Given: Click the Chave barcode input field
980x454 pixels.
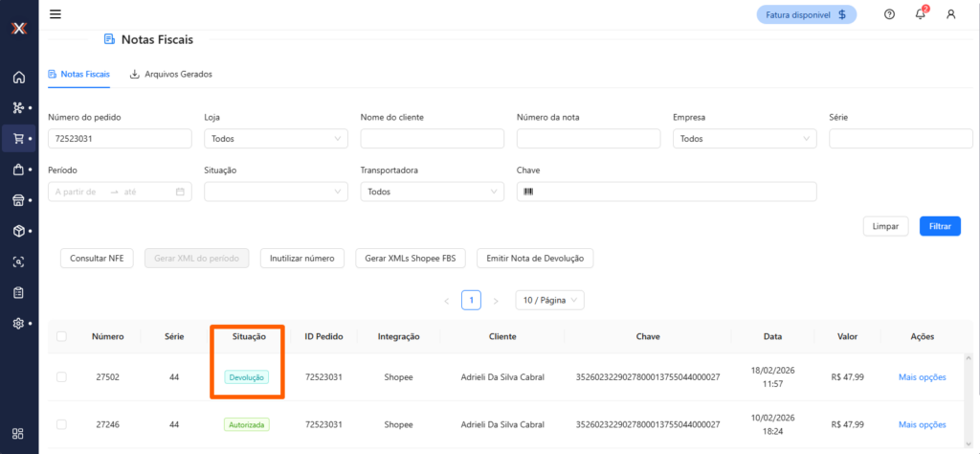Looking at the screenshot, I should point(666,192).
